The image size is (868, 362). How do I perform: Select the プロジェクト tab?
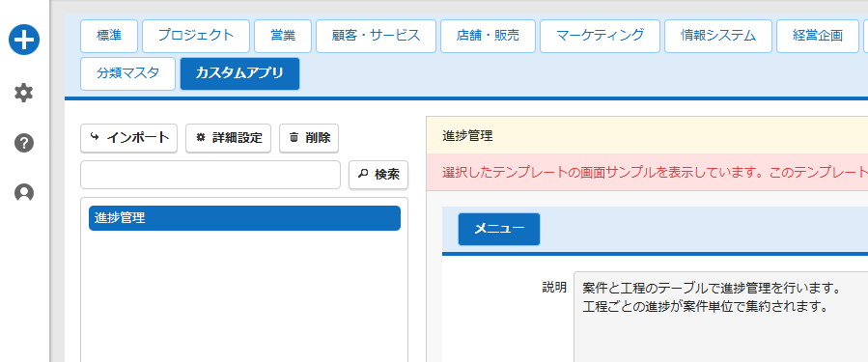(196, 36)
